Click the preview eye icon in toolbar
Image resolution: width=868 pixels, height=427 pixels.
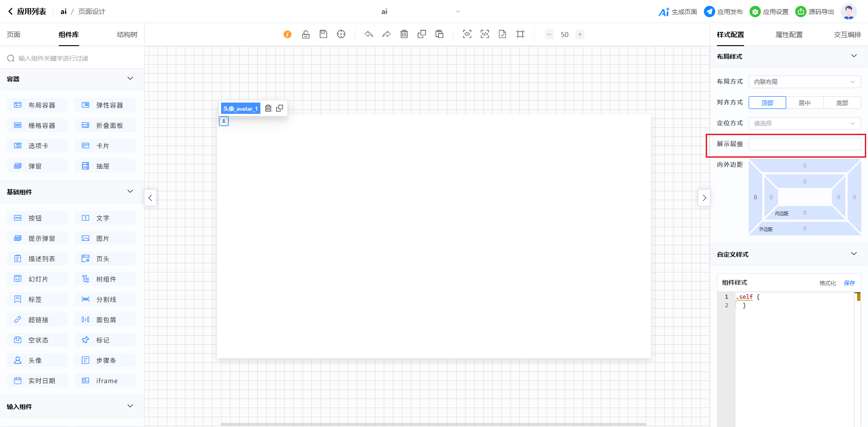pos(467,34)
